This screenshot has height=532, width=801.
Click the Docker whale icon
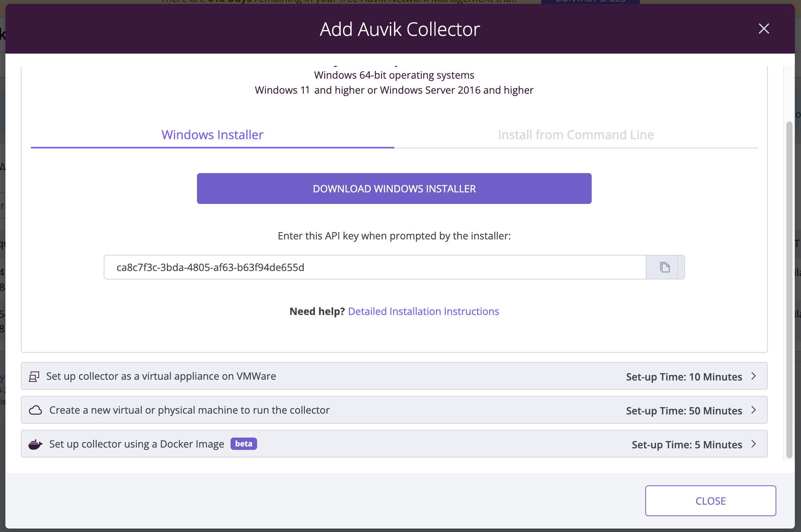pyautogui.click(x=35, y=444)
